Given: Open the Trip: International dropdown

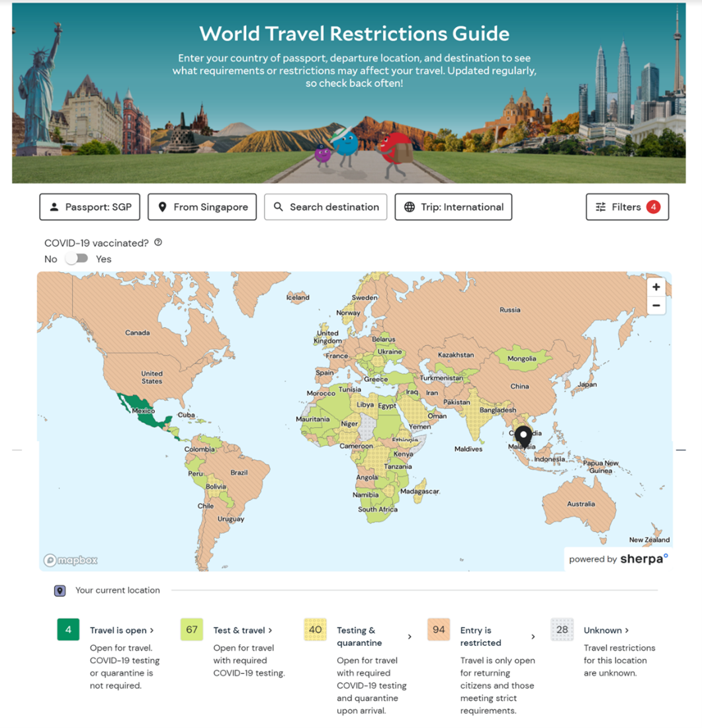Looking at the screenshot, I should pos(453,207).
